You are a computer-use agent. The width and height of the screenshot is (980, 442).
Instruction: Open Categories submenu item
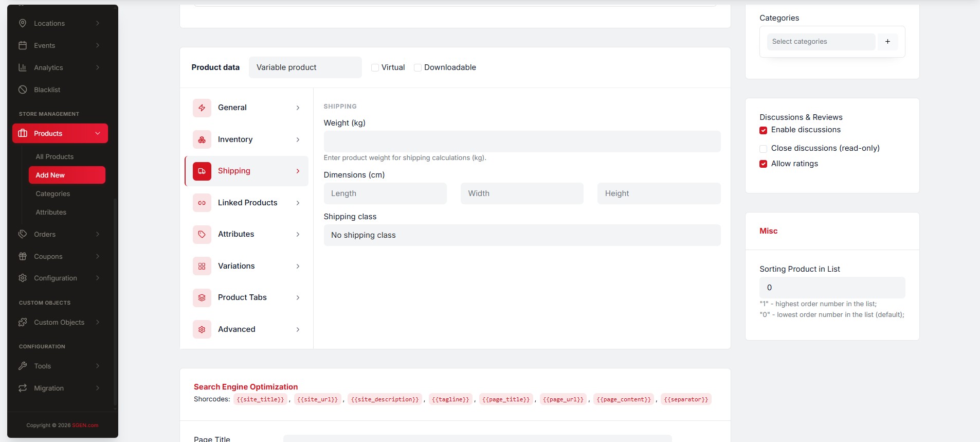pyautogui.click(x=53, y=193)
